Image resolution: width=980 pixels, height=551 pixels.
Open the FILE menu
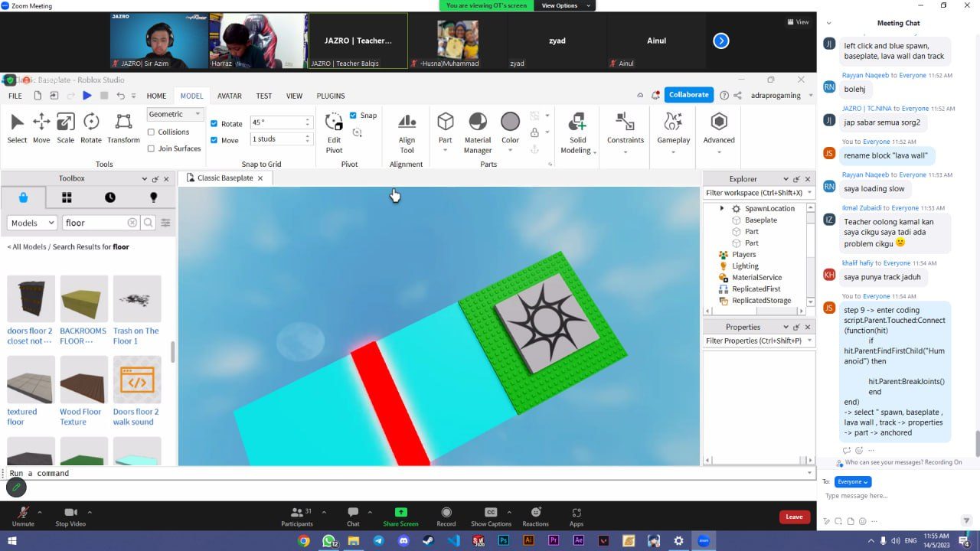tap(14, 96)
